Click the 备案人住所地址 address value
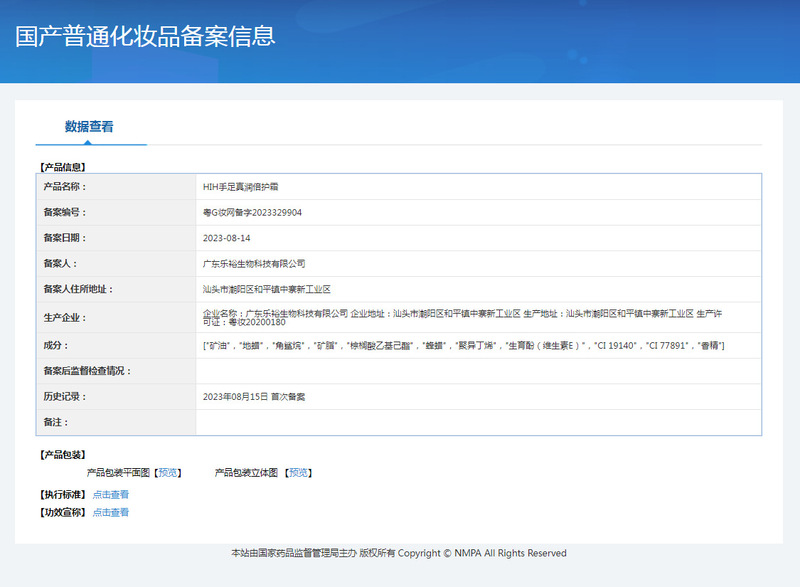800x587 pixels. [x=266, y=290]
